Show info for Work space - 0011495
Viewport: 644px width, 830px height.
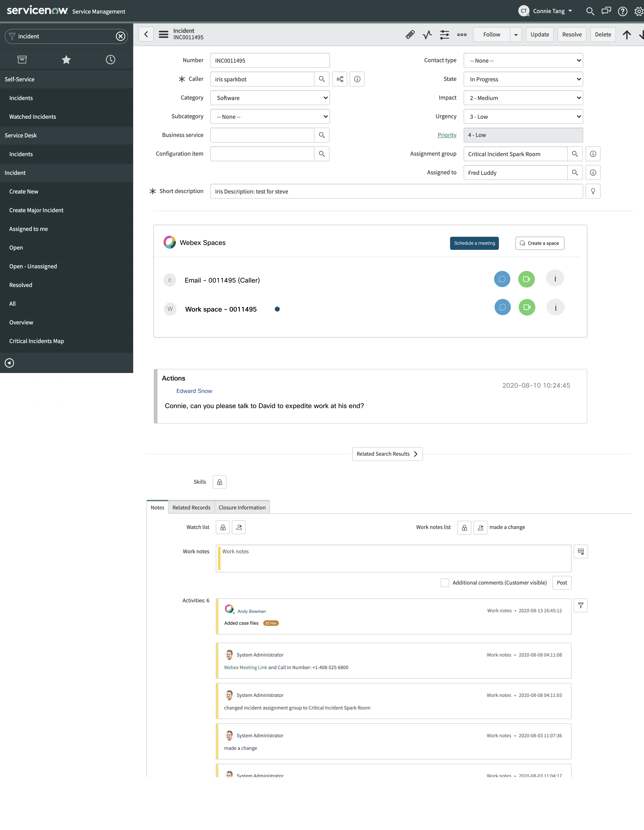click(556, 307)
